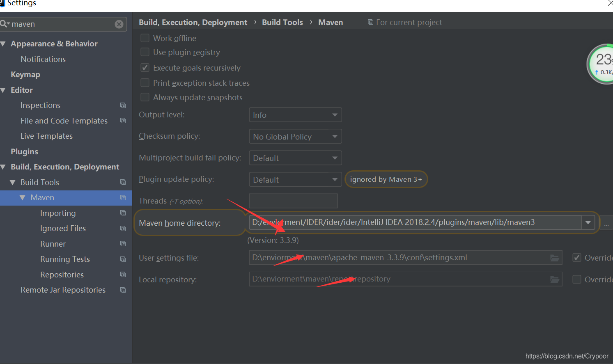Close the Settings window

click(610, 3)
